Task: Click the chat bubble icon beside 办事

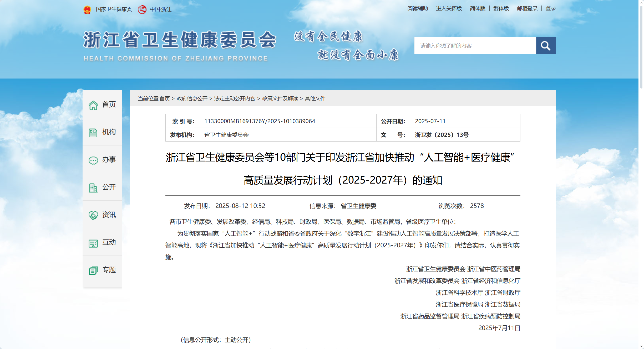Action: pos(93,160)
